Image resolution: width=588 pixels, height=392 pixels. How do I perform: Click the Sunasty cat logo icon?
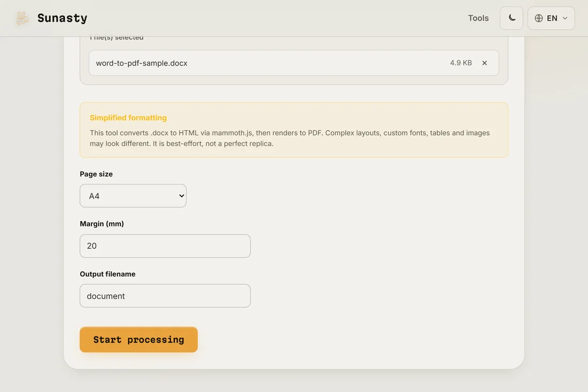22,18
